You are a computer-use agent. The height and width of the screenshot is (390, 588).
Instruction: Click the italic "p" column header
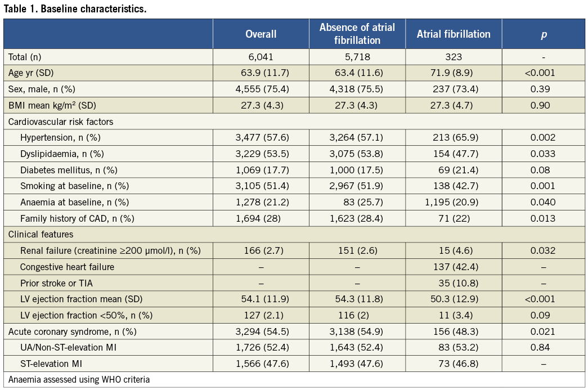point(544,34)
